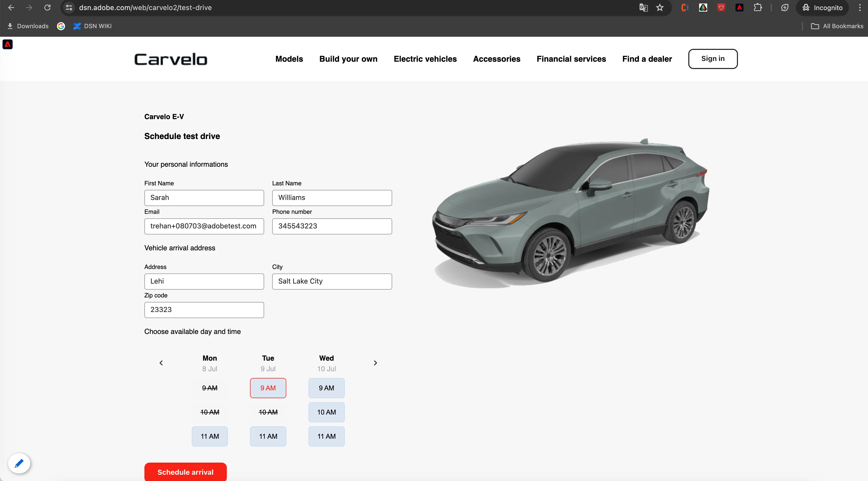Open Build your own menu item
Viewport: 868px width, 481px height.
pos(348,59)
